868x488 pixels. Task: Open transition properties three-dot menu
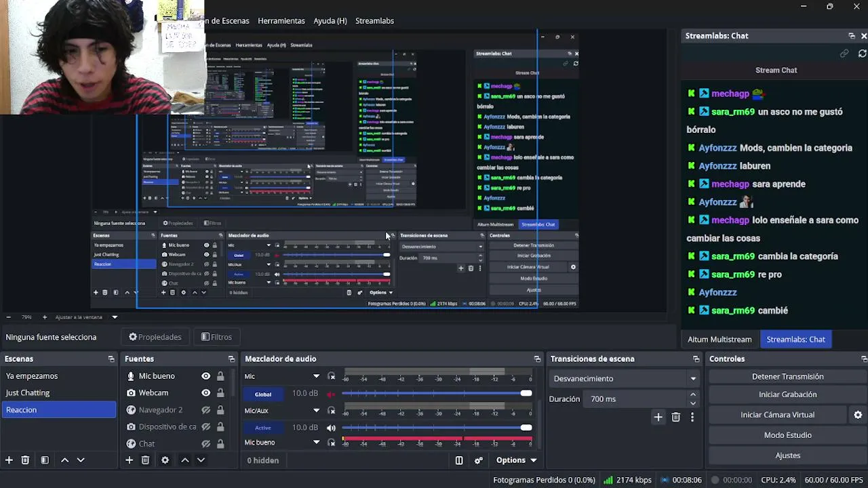pyautogui.click(x=692, y=418)
